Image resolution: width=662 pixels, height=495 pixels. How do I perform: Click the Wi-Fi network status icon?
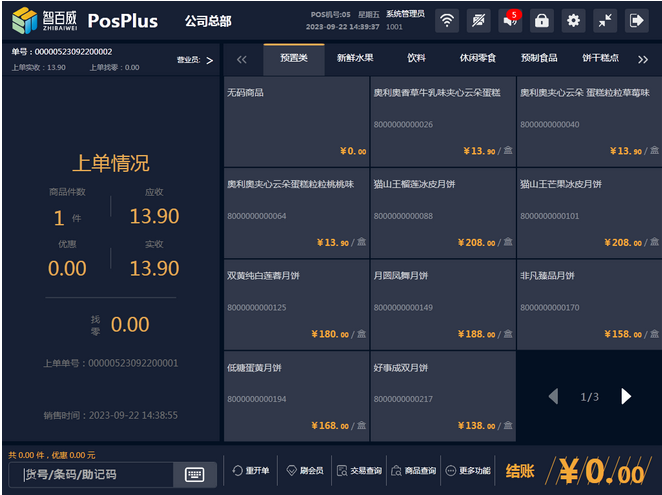point(447,20)
